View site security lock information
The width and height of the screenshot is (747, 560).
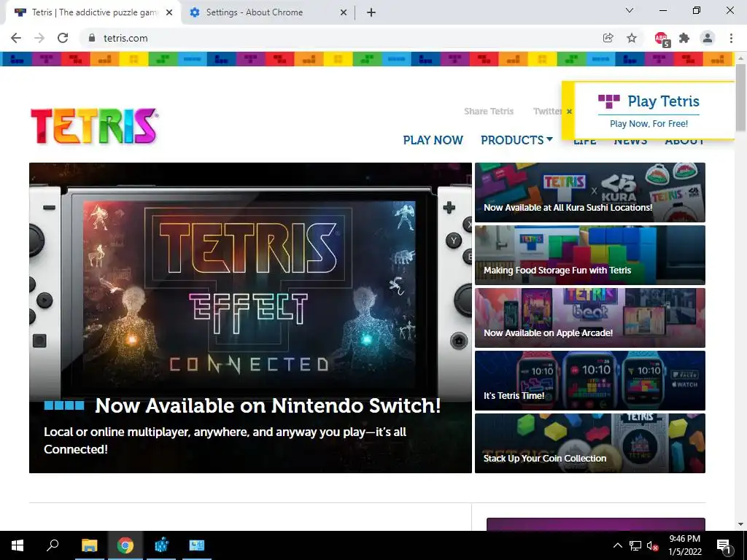pyautogui.click(x=92, y=38)
